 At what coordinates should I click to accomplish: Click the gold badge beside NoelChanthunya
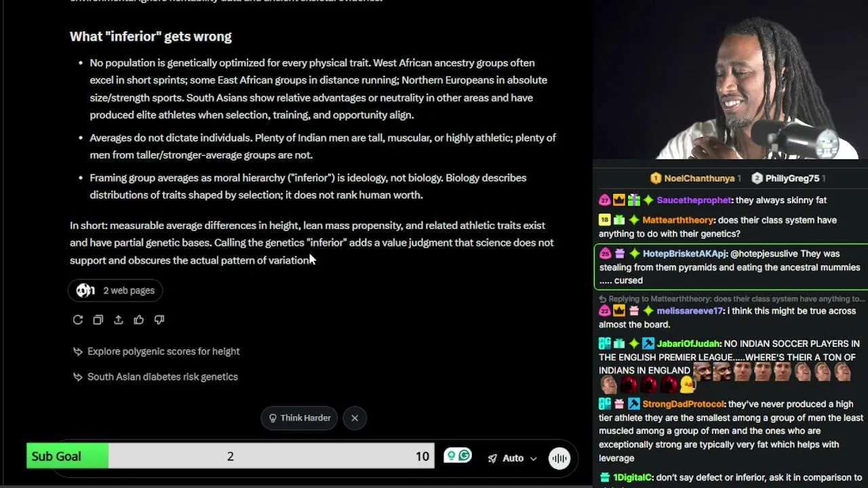pyautogui.click(x=656, y=178)
